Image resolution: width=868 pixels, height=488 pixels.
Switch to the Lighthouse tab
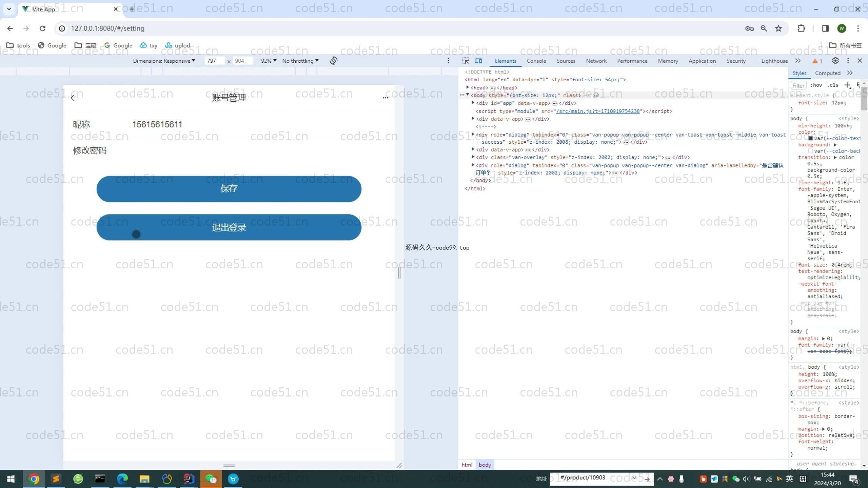point(774,61)
